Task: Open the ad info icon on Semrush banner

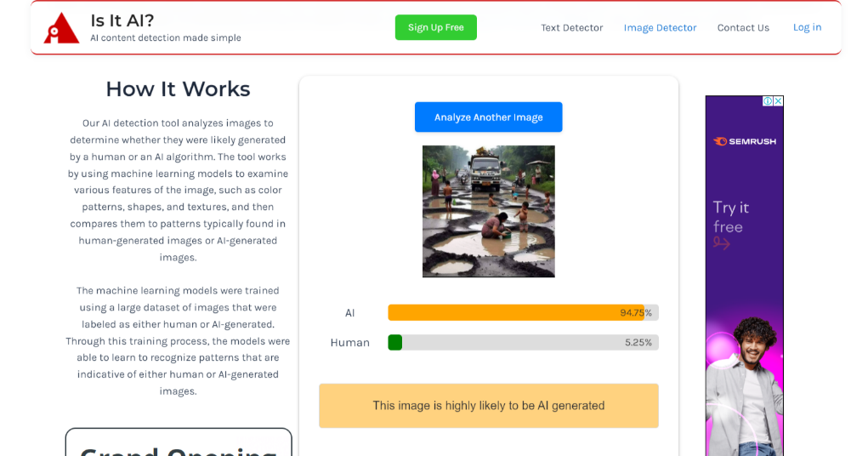Action: tap(769, 101)
